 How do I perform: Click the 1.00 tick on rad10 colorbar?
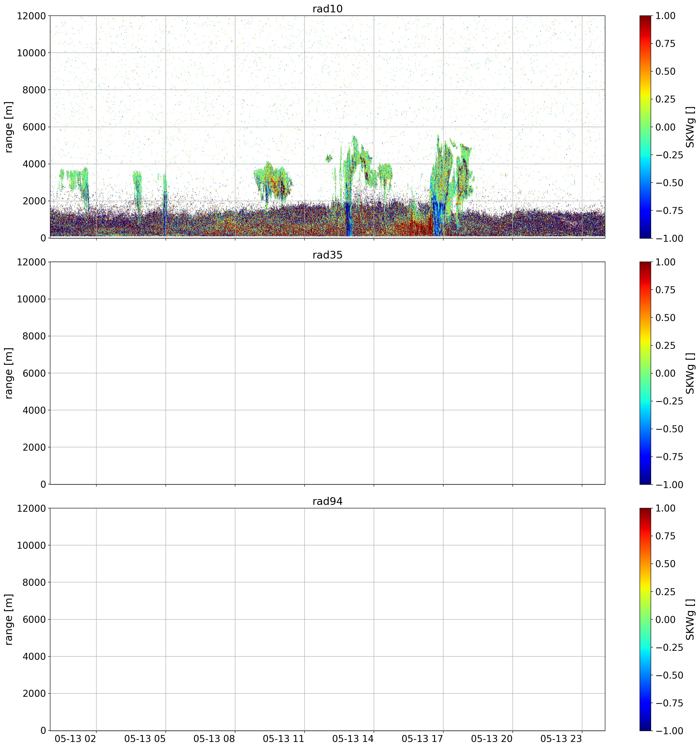pos(665,16)
